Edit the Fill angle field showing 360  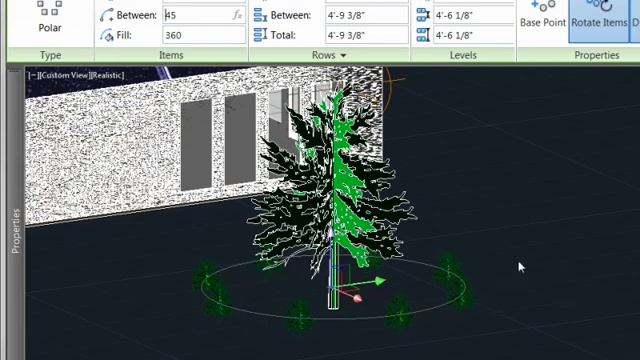[204, 36]
